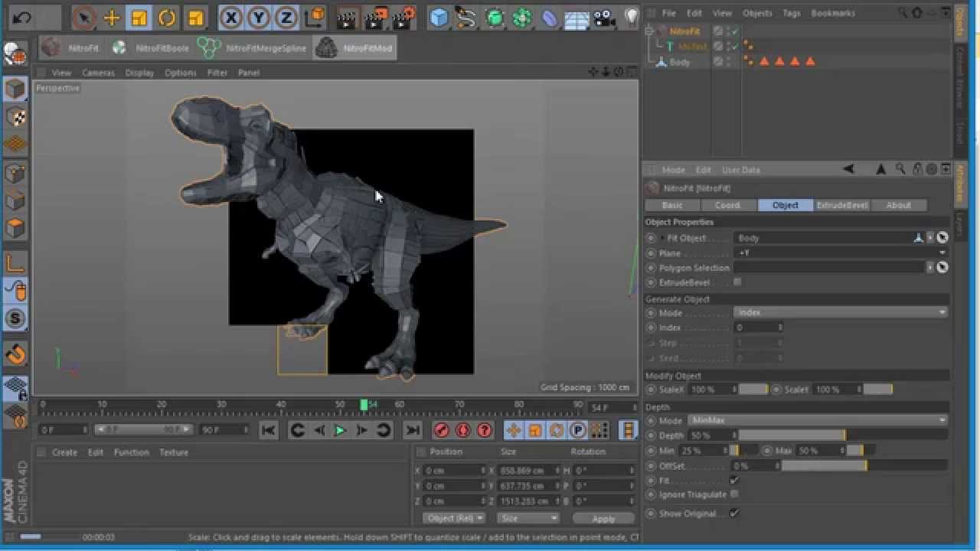
Task: Open the Object Manager Tags menu
Action: tap(792, 13)
